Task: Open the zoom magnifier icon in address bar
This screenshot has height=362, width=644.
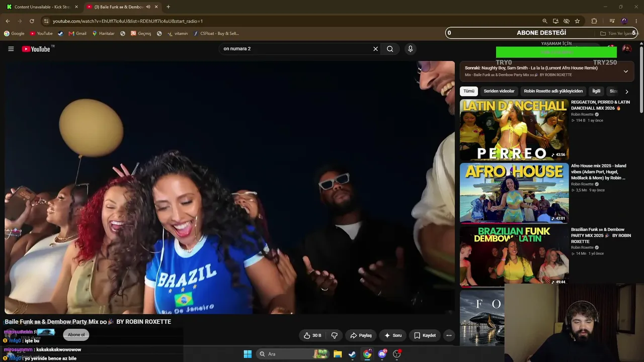Action: [545, 21]
